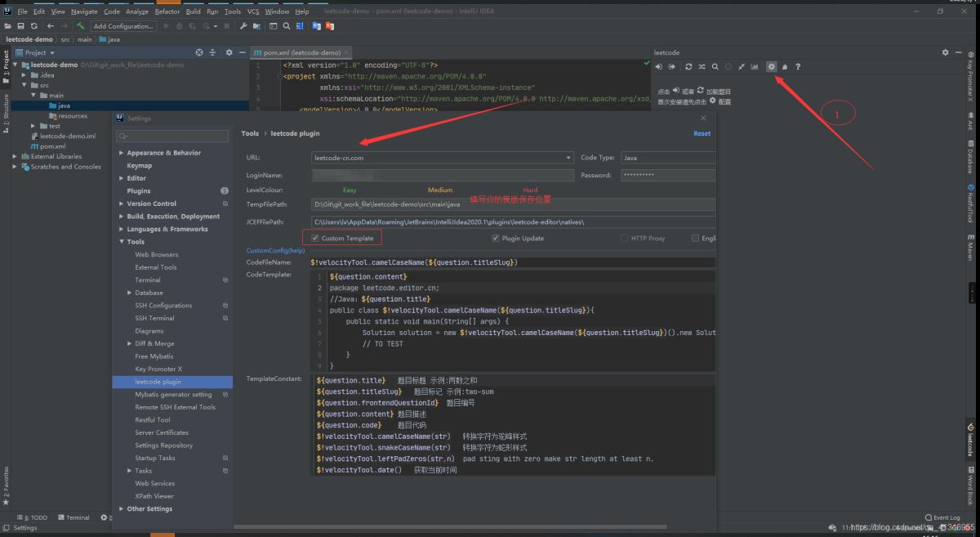Enable the HTTP Proxy checkbox
The height and width of the screenshot is (537, 980).
(x=625, y=238)
